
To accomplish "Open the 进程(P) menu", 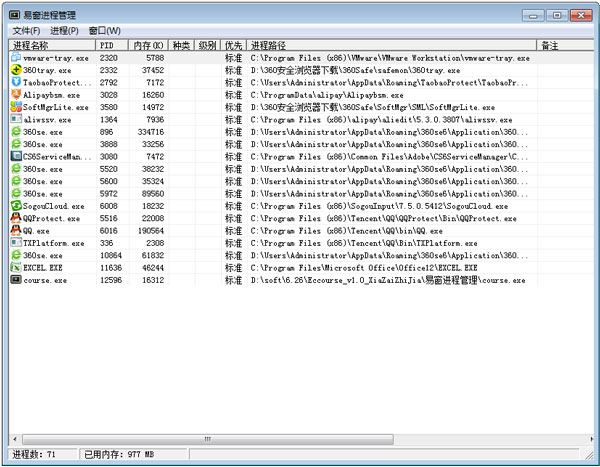I will tap(64, 31).
